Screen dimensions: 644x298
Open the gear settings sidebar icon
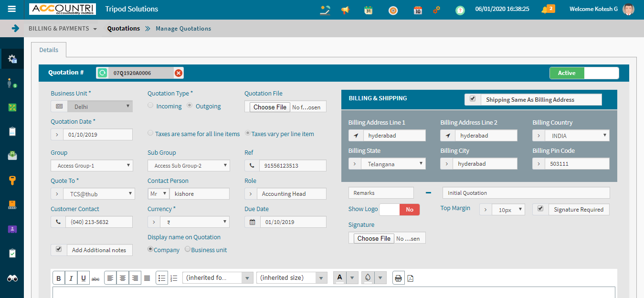12,59
